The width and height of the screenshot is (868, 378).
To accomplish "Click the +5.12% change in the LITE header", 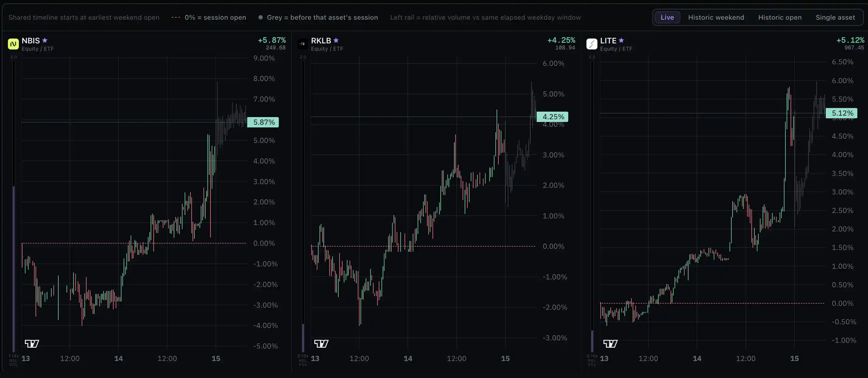I will pyautogui.click(x=850, y=40).
